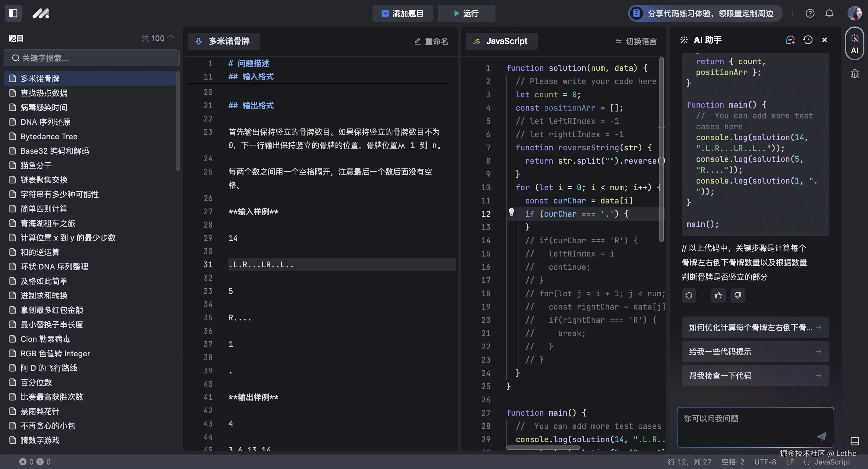Give thumbs down to the AI answer
Screen dimensions: 868x469
[737, 295]
